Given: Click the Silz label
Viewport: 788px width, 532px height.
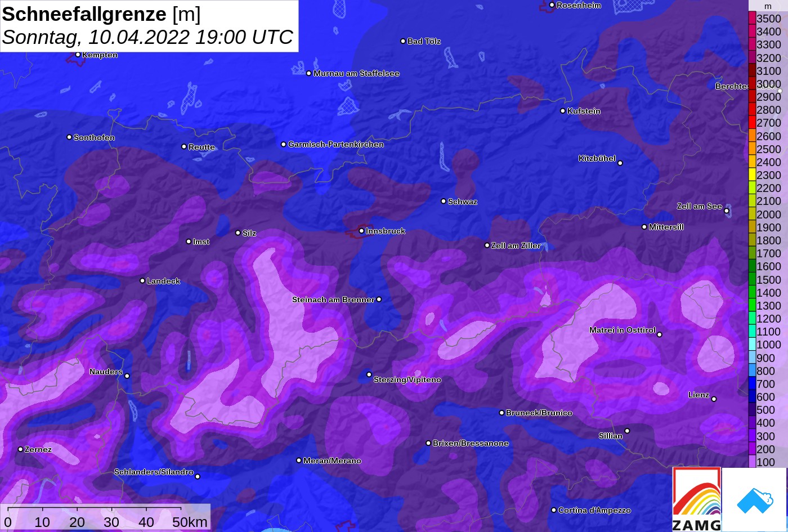Looking at the screenshot, I should [249, 233].
